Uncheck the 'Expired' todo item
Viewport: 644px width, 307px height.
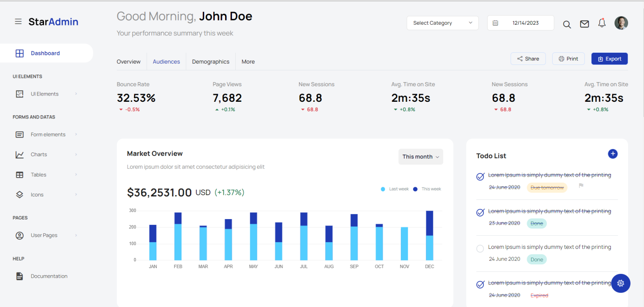point(480,283)
